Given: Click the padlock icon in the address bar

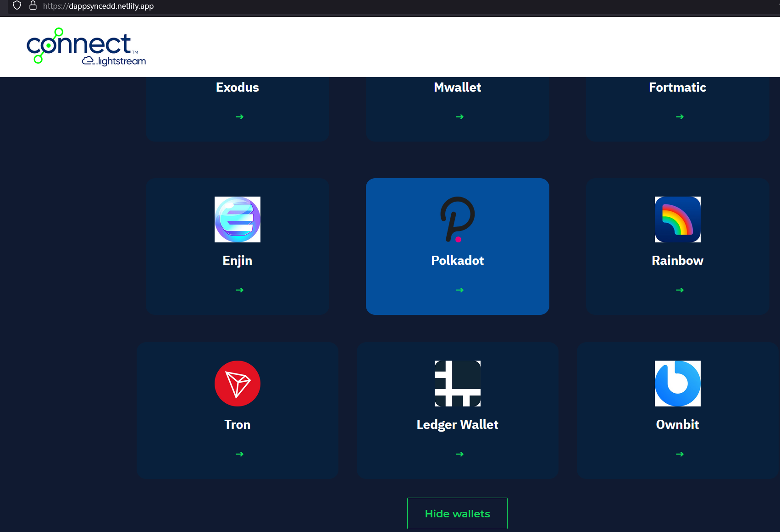Looking at the screenshot, I should point(33,6).
